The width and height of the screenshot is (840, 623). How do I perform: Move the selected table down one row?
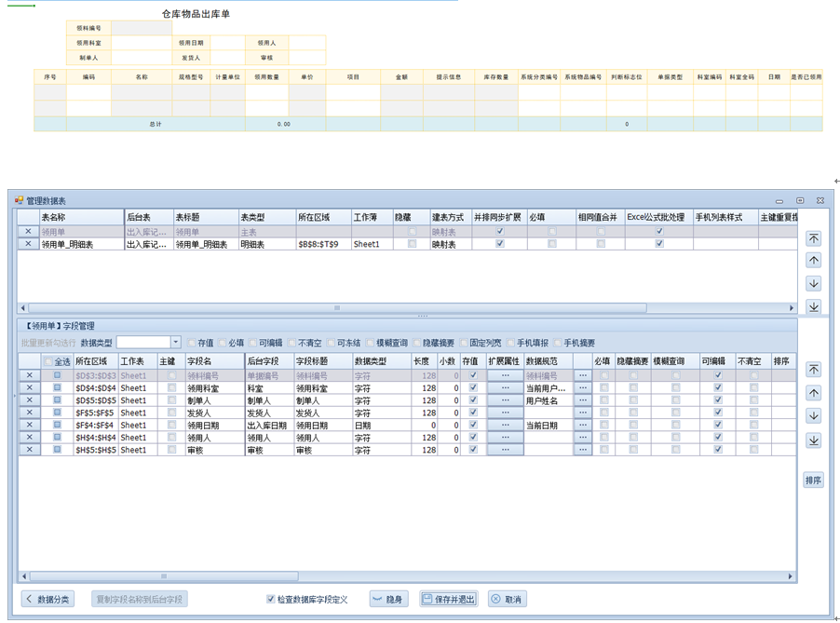coord(813,284)
